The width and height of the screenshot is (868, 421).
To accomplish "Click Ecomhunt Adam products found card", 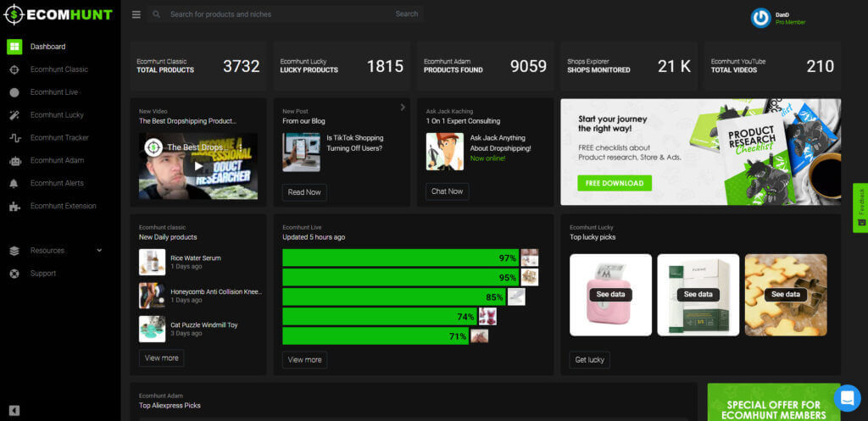I will point(486,66).
